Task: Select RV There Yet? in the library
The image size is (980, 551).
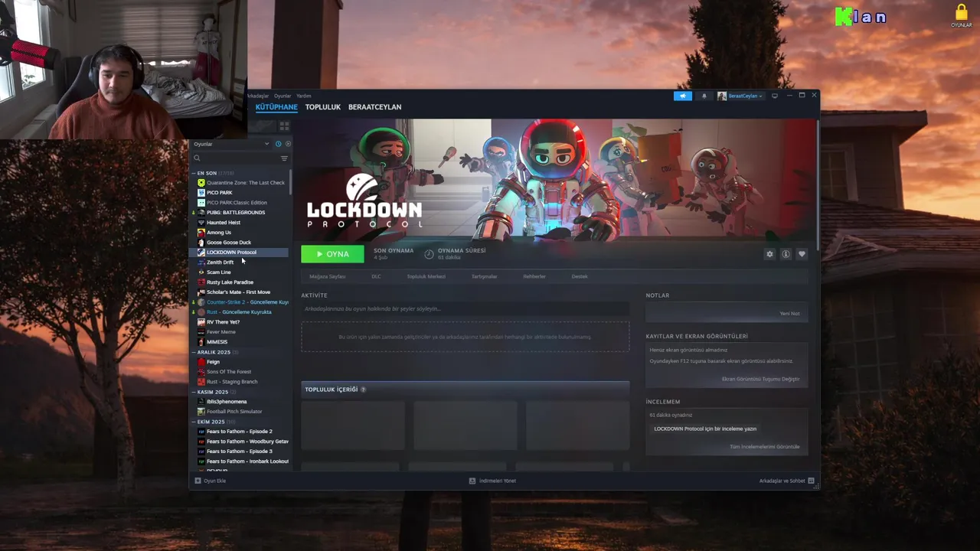Action: pyautogui.click(x=223, y=322)
